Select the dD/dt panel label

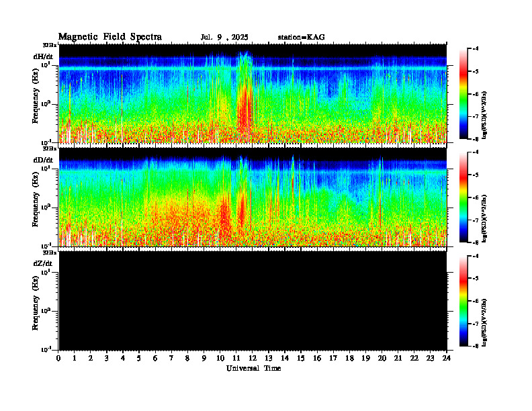[x=43, y=160]
